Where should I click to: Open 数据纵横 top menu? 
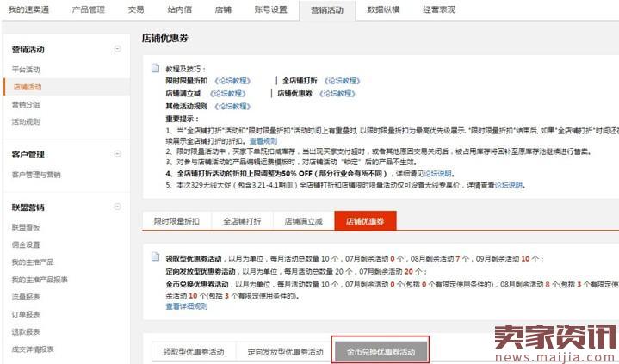click(x=383, y=9)
